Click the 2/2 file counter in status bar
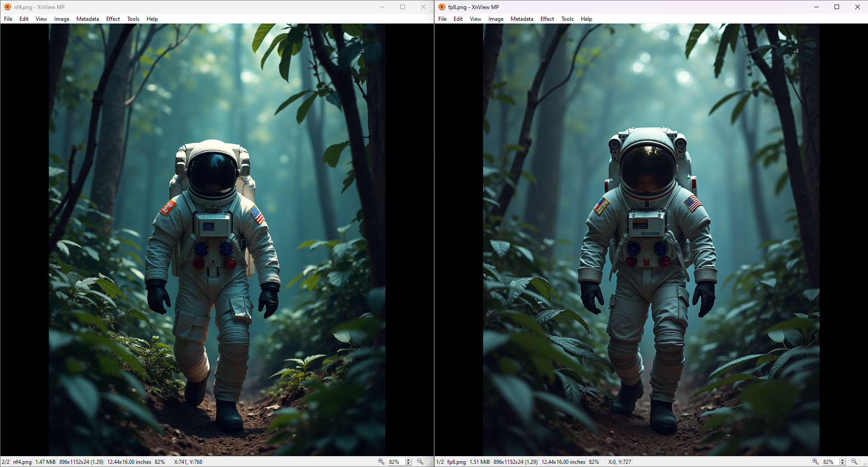Viewport: 868px width, 467px height. (6, 462)
